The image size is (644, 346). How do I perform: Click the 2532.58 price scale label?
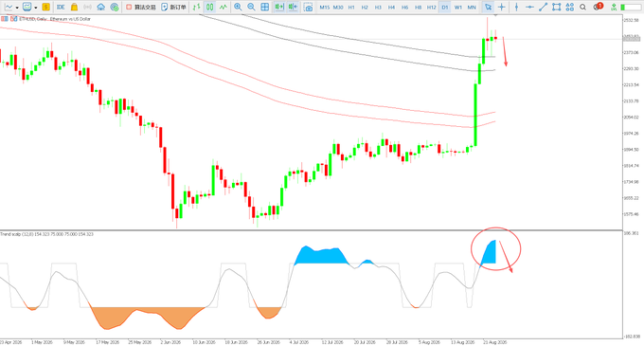631,20
